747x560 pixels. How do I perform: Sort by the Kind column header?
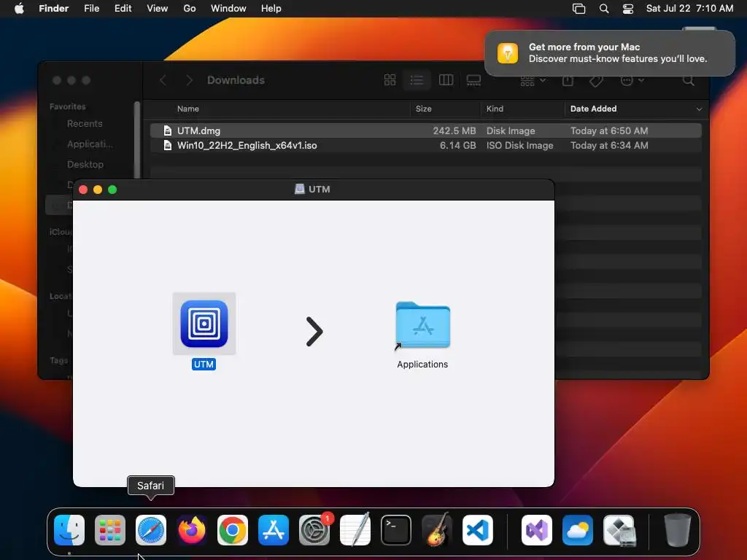click(495, 109)
